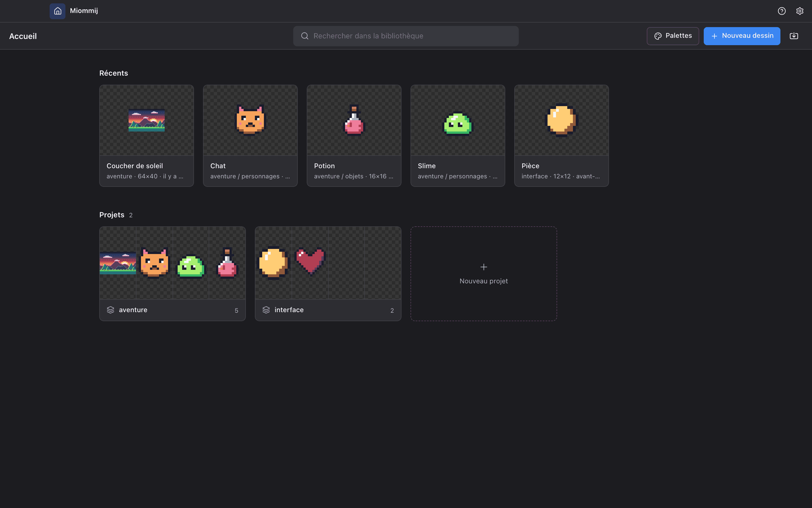Open the Pièce coin drawing thumbnail in Récents

[x=561, y=120]
